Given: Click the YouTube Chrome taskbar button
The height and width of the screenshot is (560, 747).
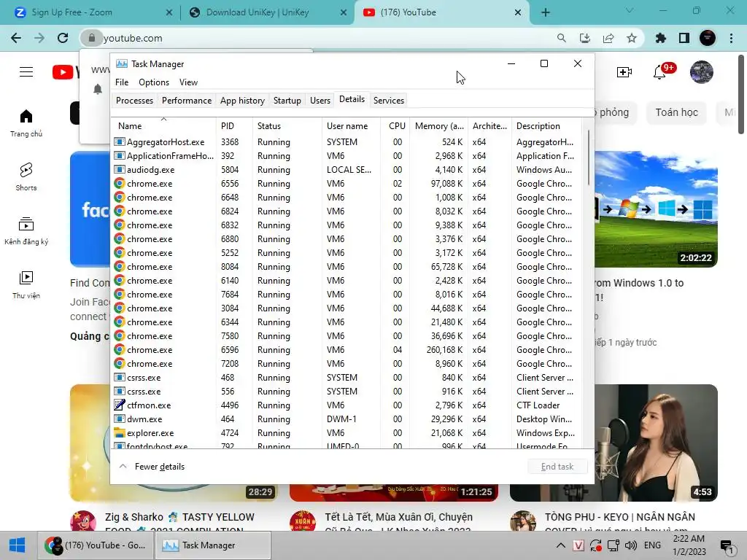Looking at the screenshot, I should 96,545.
